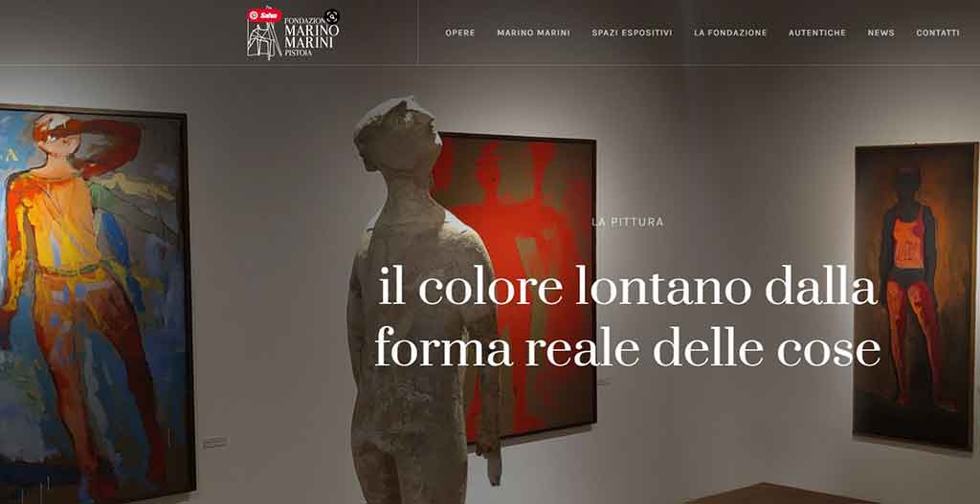
Task: Click the headline il colore lontano dalla
Action: pyautogui.click(x=628, y=288)
